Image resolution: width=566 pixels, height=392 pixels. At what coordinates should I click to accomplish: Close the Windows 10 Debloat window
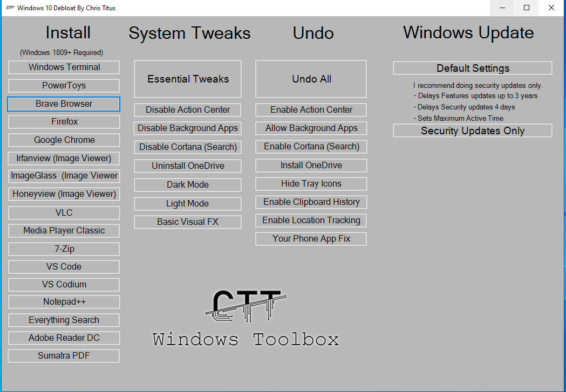click(551, 8)
